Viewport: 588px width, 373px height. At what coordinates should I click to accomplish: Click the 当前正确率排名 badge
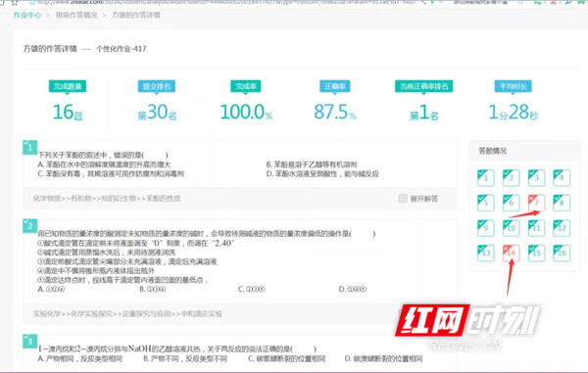[x=424, y=86]
